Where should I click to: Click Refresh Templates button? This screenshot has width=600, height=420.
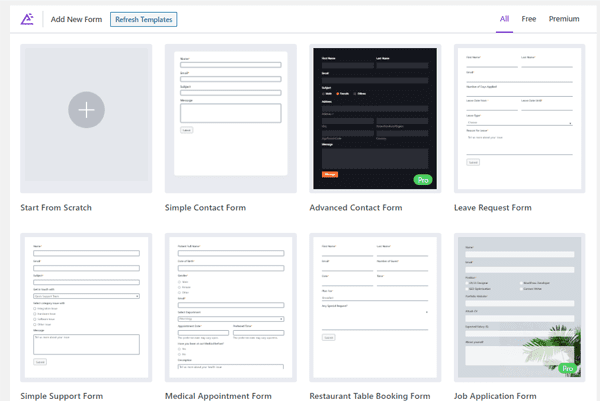point(143,20)
